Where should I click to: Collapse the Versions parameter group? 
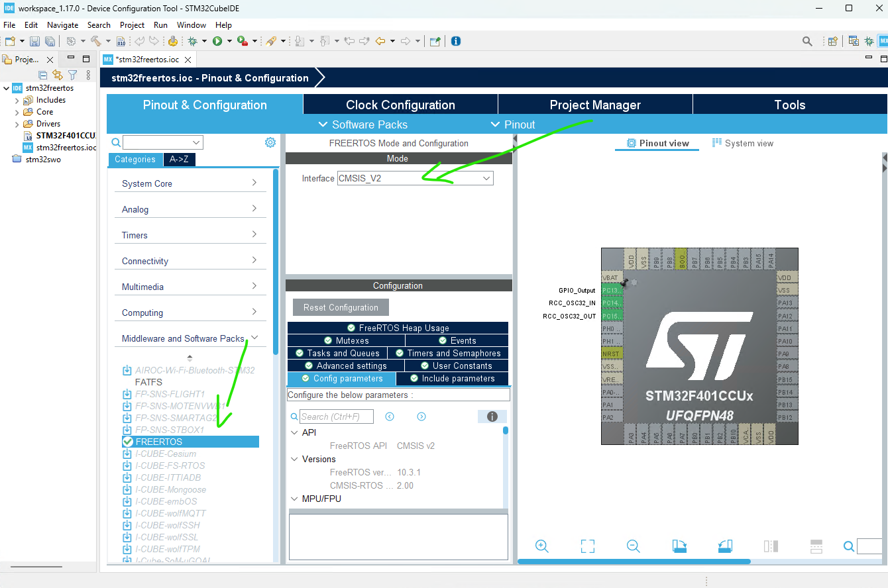pos(295,459)
